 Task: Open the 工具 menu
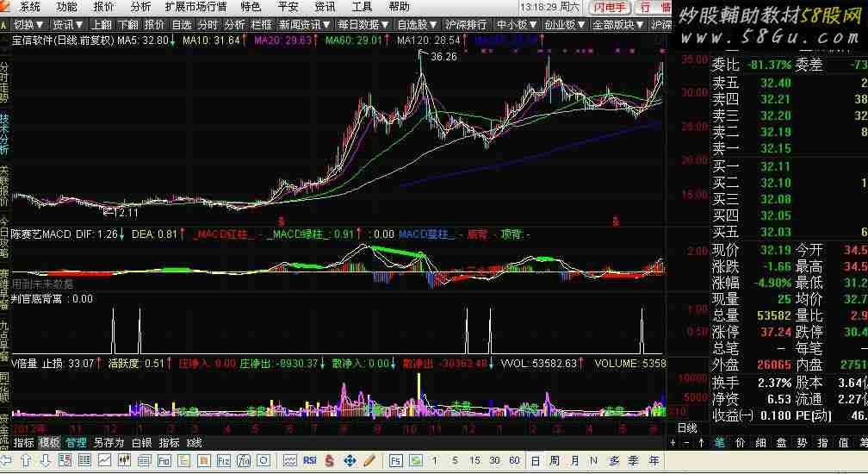pos(362,7)
